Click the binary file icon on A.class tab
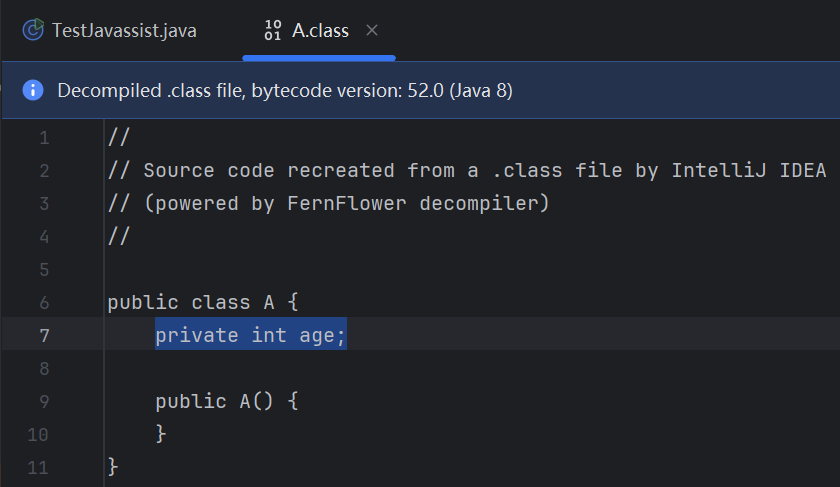This screenshot has height=487, width=840. click(273, 30)
